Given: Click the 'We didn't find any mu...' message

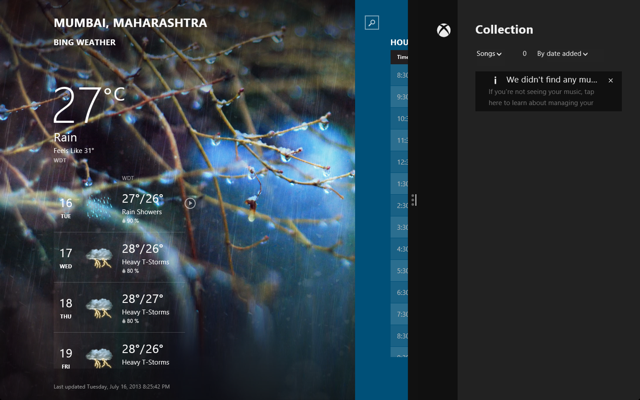Looking at the screenshot, I should [551, 80].
